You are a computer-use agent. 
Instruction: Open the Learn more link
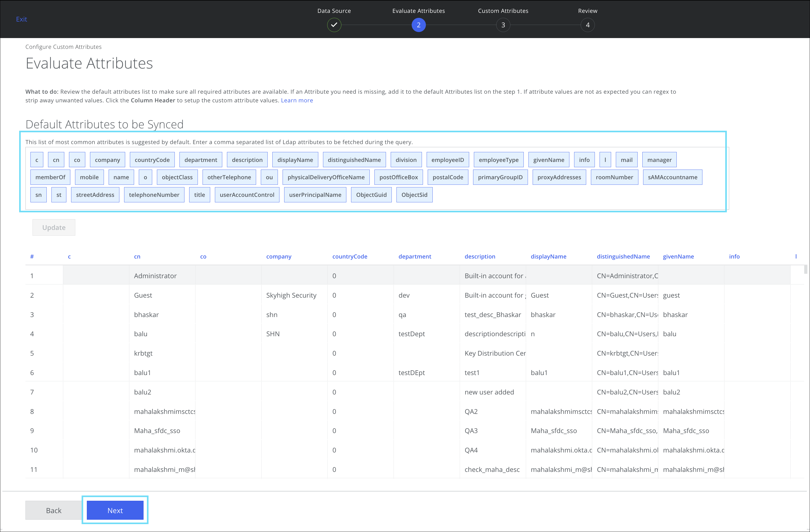tap(297, 101)
